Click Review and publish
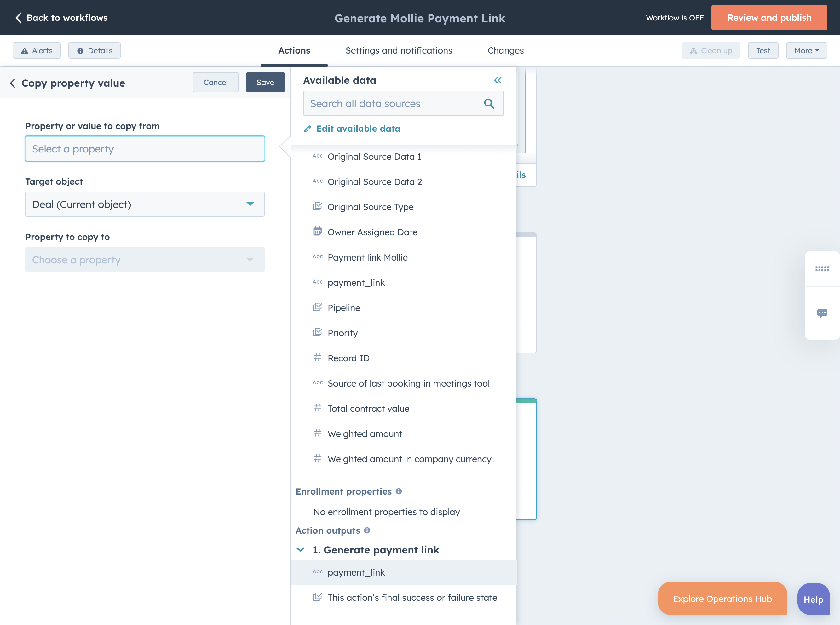This screenshot has height=625, width=840. [769, 18]
